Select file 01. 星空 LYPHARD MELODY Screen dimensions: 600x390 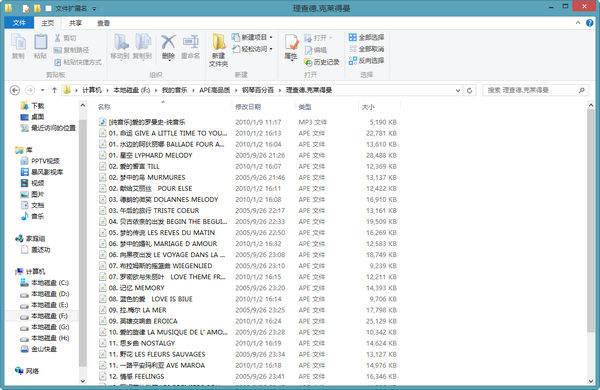146,155
